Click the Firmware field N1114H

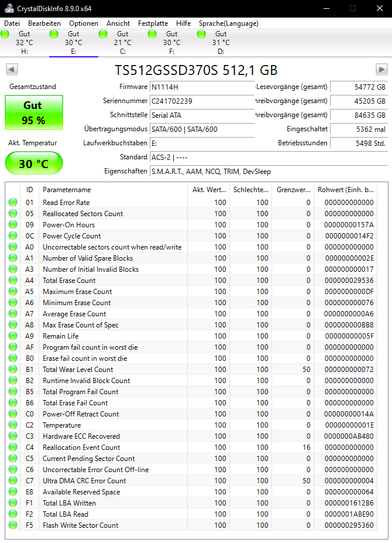[x=202, y=87]
